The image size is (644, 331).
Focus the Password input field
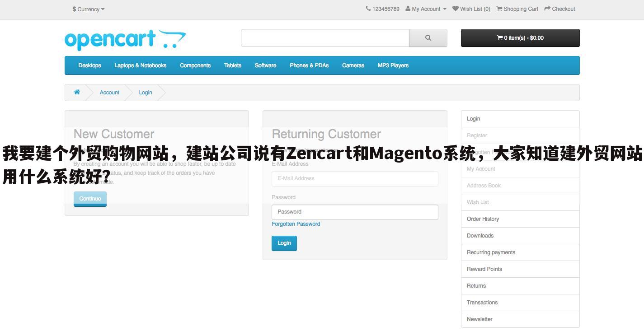click(355, 212)
